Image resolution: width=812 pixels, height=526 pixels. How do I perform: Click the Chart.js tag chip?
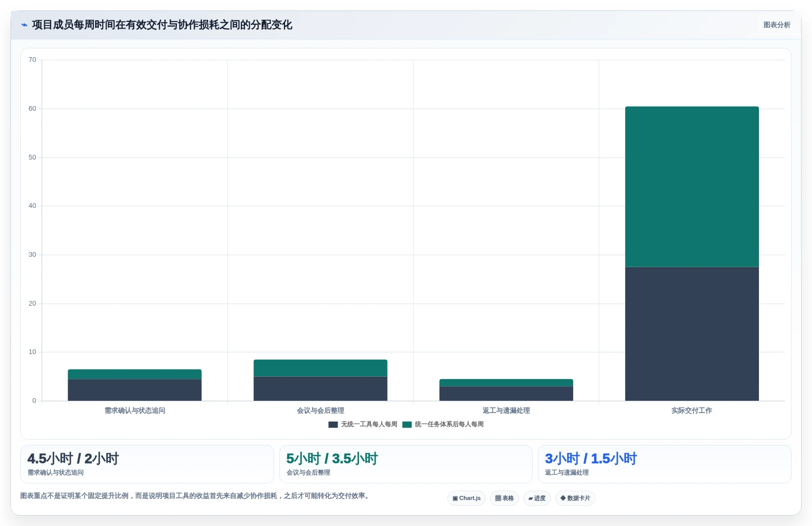click(467, 498)
